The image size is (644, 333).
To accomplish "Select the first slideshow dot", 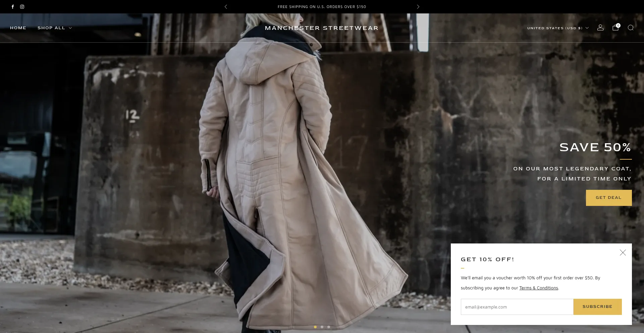I will [x=315, y=327].
